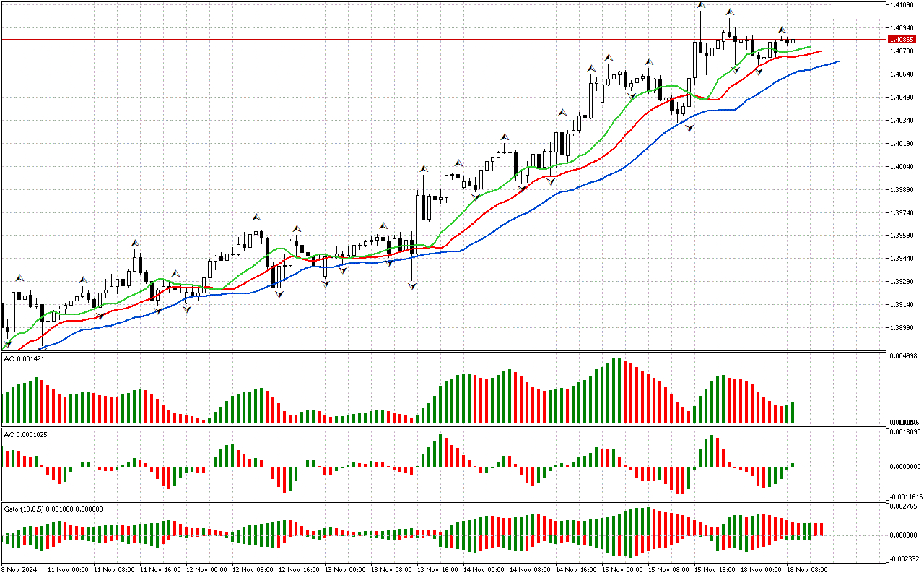Click the 1.40040 price axis label

tap(902, 167)
